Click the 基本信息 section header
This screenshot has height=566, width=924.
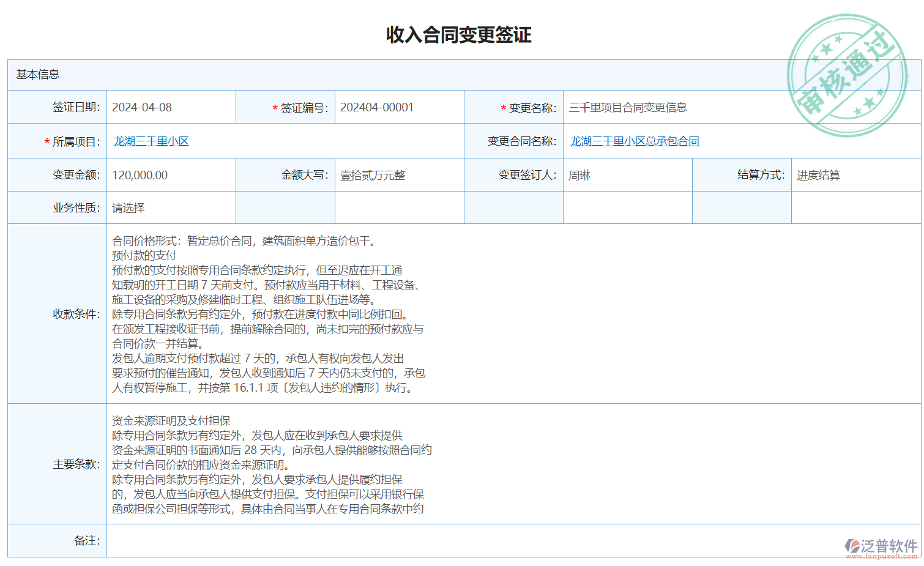[38, 75]
